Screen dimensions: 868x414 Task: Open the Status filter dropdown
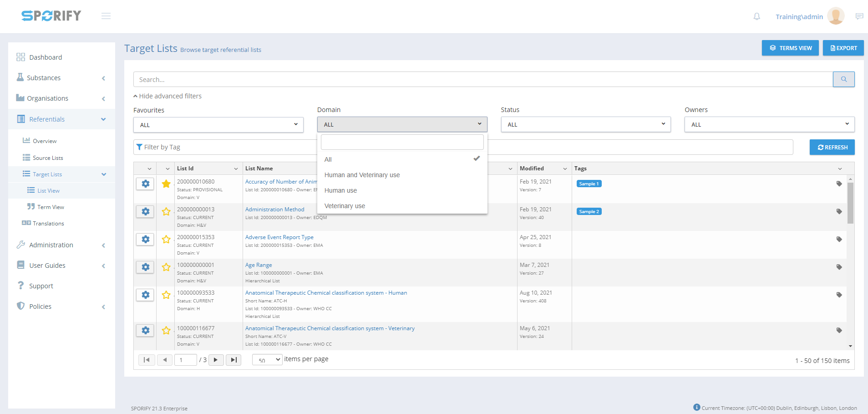pyautogui.click(x=585, y=124)
